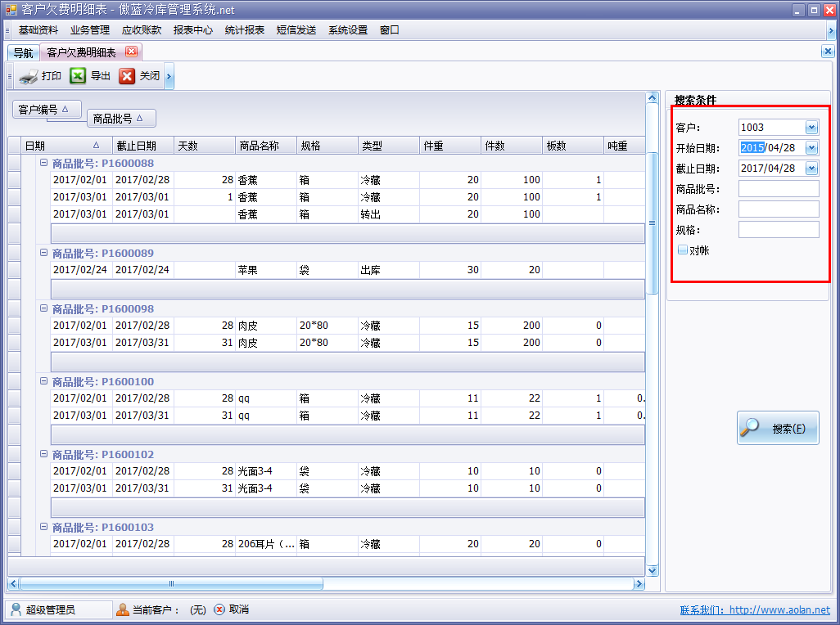The height and width of the screenshot is (625, 840).
Task: Click the horizontal scrollbar thumb
Action: (171, 584)
